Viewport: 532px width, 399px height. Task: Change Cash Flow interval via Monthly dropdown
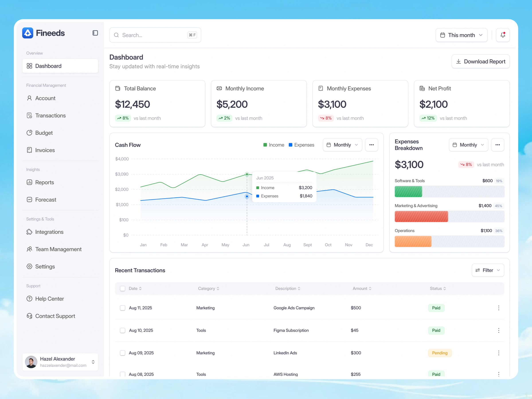coord(342,145)
